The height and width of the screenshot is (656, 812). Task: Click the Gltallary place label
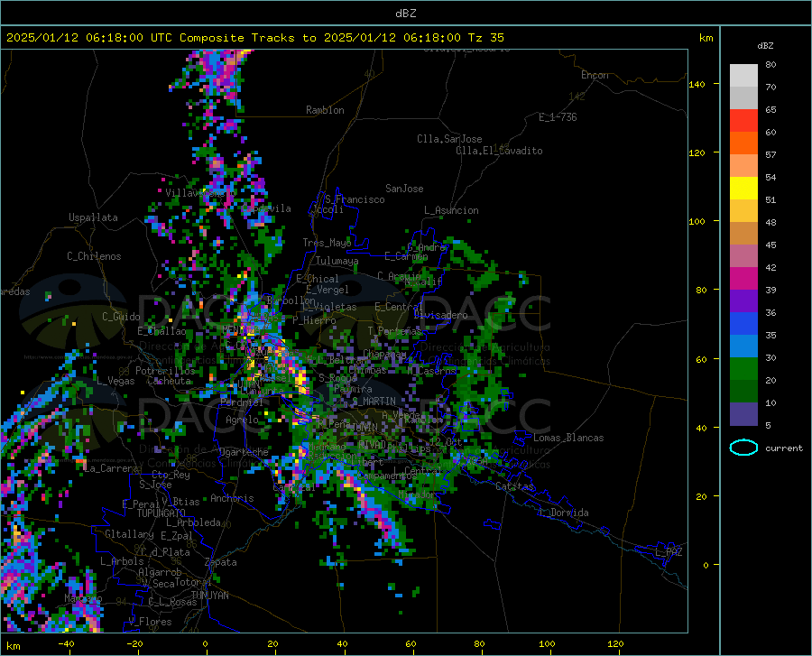[129, 534]
